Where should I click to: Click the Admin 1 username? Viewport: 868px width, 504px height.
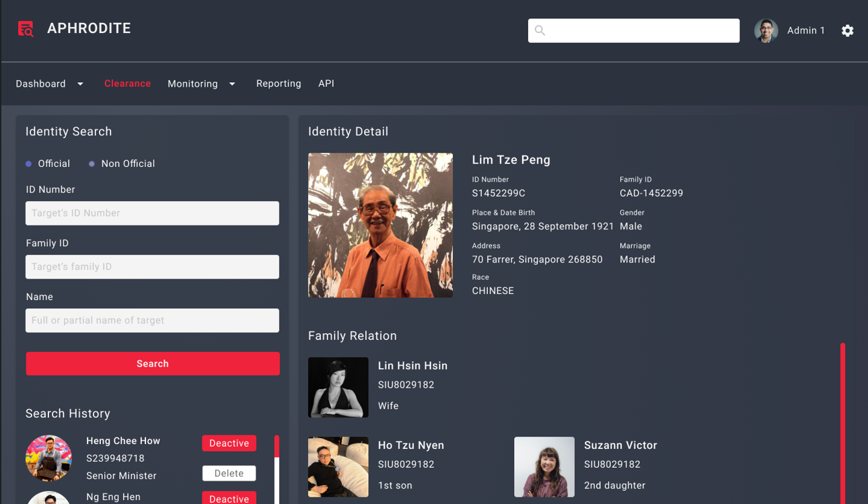[806, 30]
